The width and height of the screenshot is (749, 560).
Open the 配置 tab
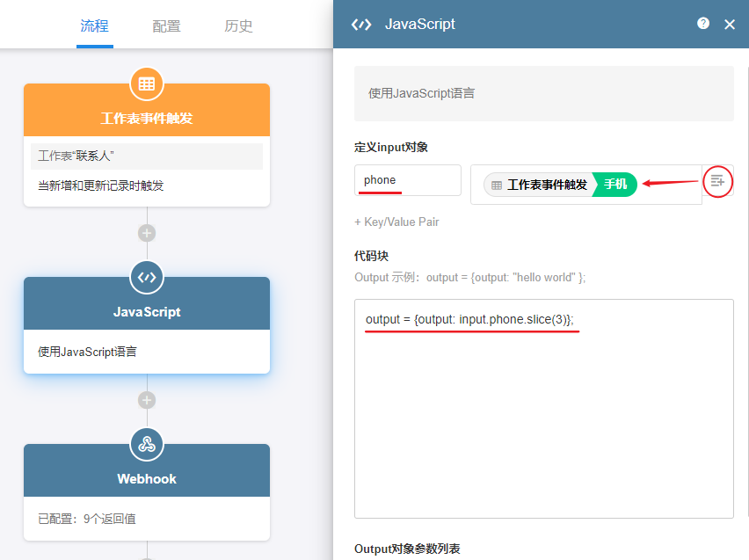166,25
